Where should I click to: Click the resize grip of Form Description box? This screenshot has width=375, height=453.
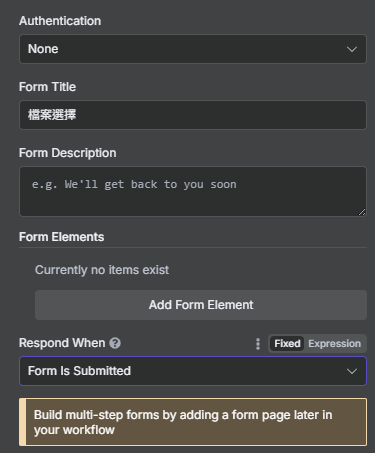362,212
